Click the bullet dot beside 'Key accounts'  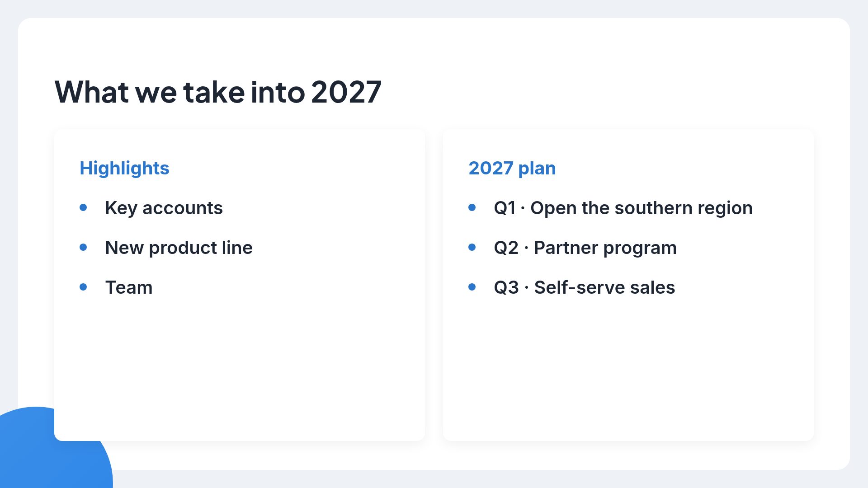click(83, 207)
